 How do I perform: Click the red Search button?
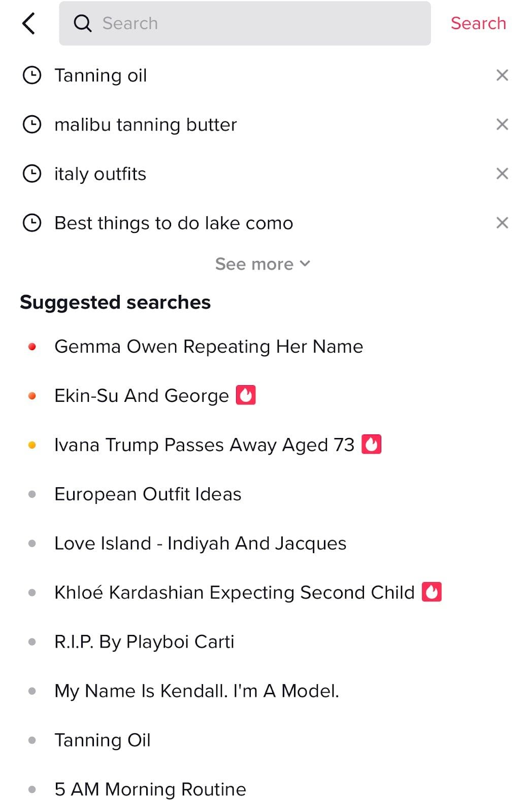coord(478,23)
